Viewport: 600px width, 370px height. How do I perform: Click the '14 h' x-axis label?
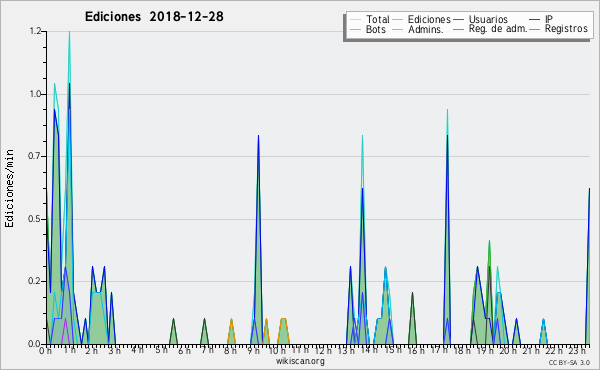[369, 350]
